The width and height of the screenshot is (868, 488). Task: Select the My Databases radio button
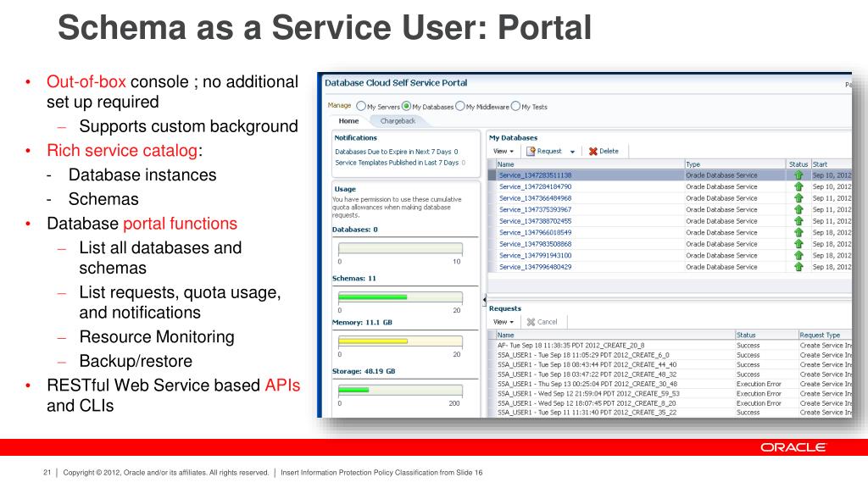click(x=406, y=106)
